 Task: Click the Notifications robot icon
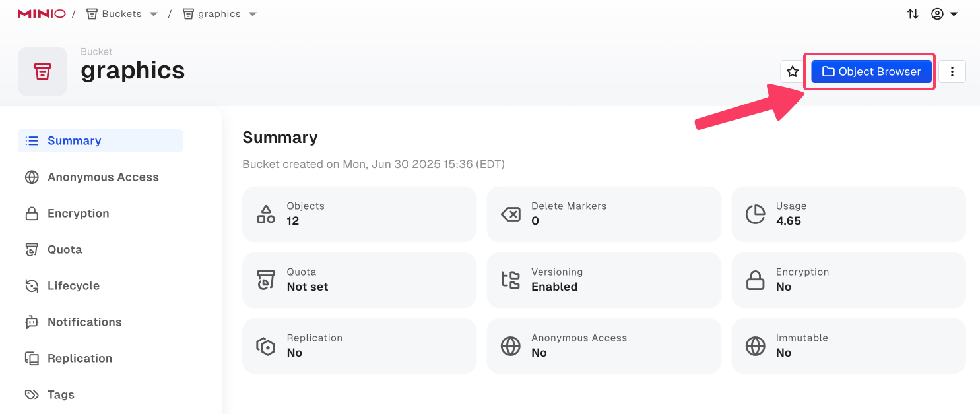(32, 322)
